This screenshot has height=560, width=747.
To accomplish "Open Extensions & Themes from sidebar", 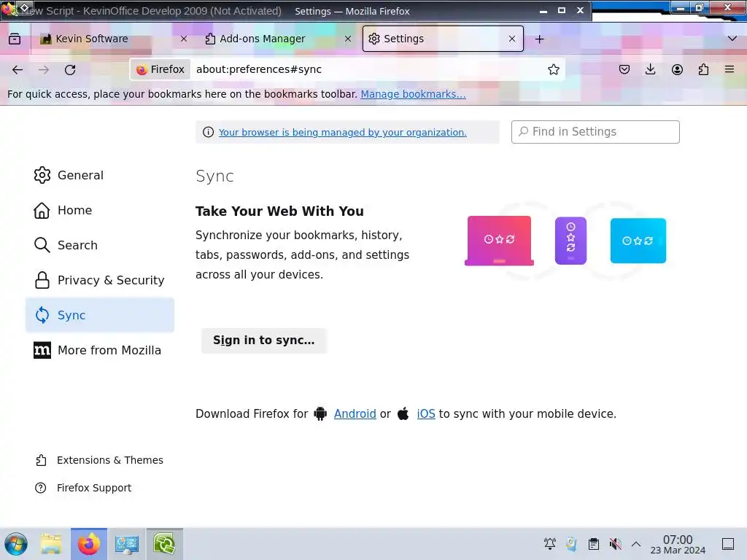I will pos(99,460).
